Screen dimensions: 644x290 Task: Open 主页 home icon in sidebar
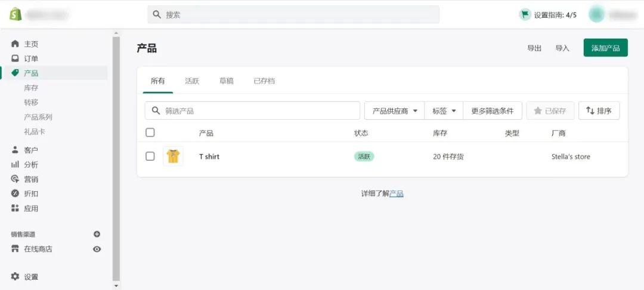16,44
